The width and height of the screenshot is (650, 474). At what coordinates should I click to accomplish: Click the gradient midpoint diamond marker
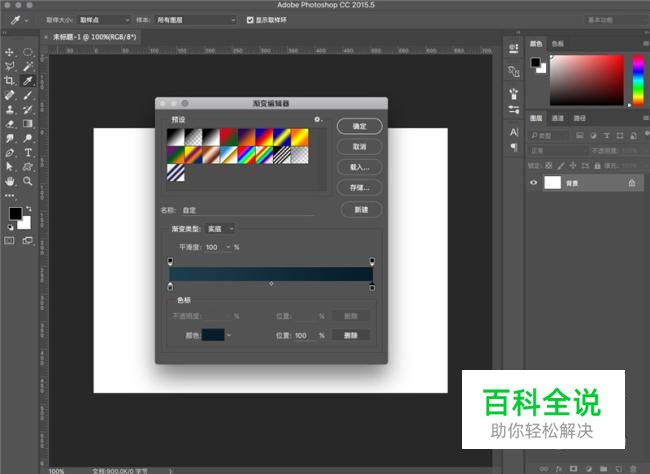pyautogui.click(x=271, y=284)
